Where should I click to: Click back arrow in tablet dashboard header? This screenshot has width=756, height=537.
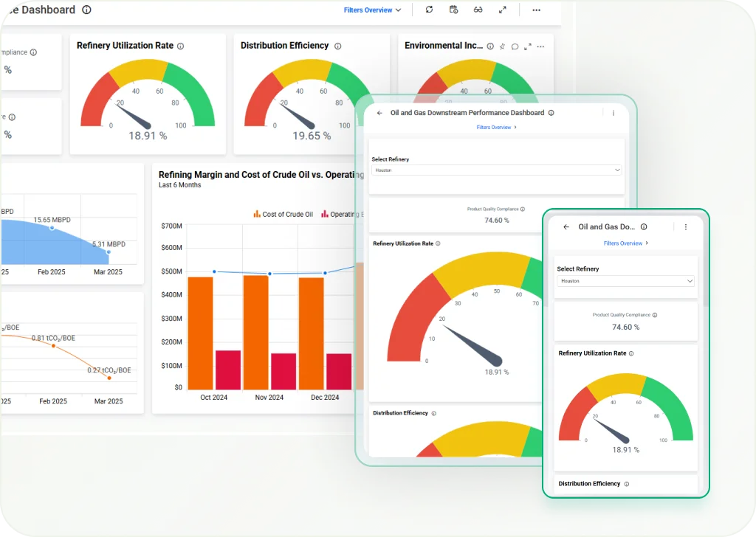pos(379,113)
